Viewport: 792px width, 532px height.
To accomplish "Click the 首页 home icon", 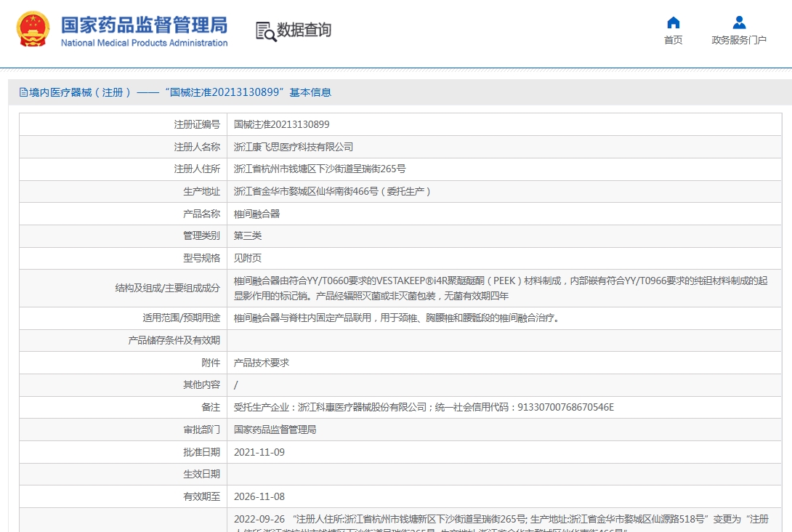I will 674,23.
